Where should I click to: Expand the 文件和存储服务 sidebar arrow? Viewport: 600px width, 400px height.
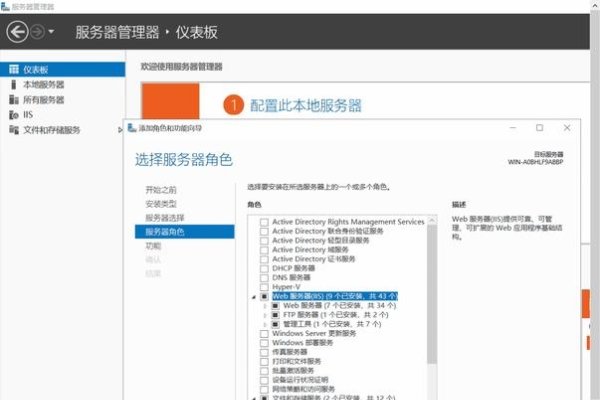pos(120,130)
